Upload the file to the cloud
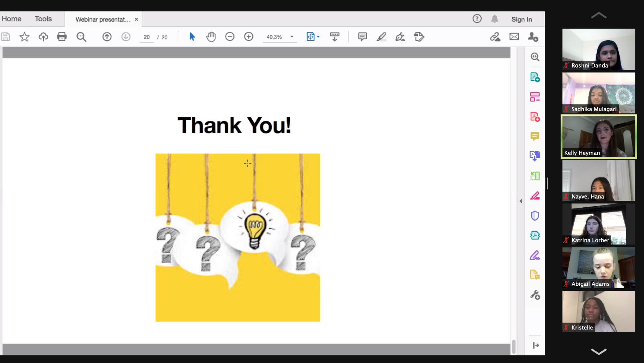Image resolution: width=644 pixels, height=363 pixels. [43, 37]
